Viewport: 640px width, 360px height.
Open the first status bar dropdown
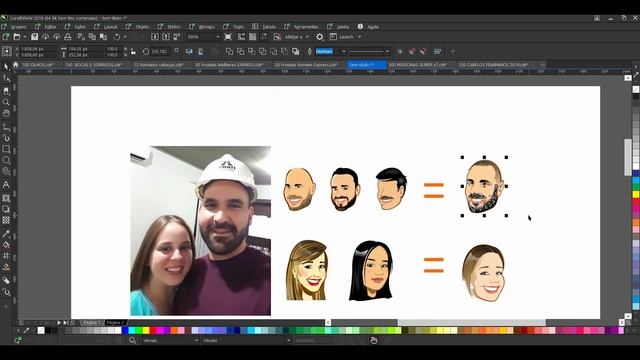point(196,340)
